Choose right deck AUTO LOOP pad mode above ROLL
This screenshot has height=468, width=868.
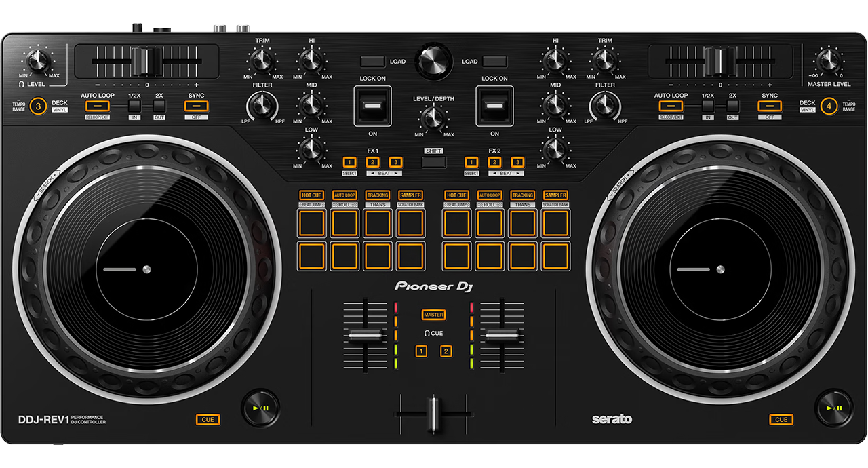coord(490,195)
